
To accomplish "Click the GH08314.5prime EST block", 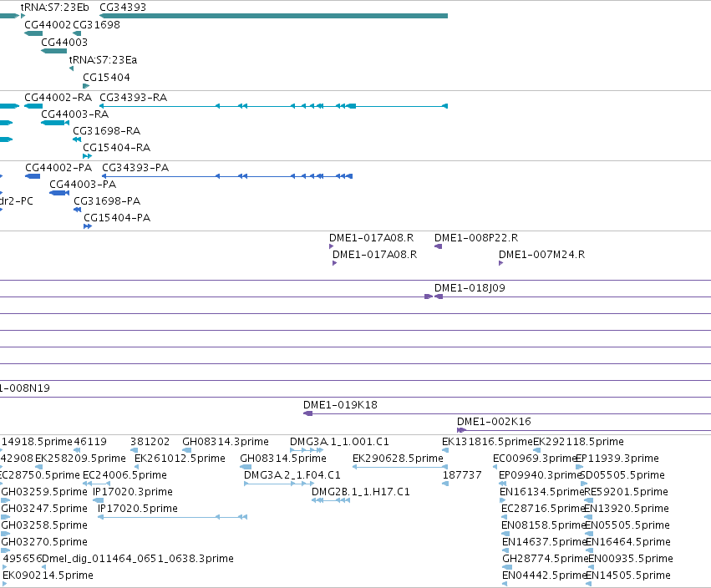I will (246, 467).
